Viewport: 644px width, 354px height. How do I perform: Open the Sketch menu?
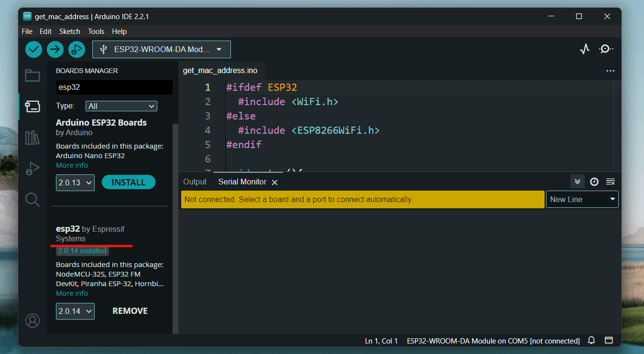[x=70, y=32]
